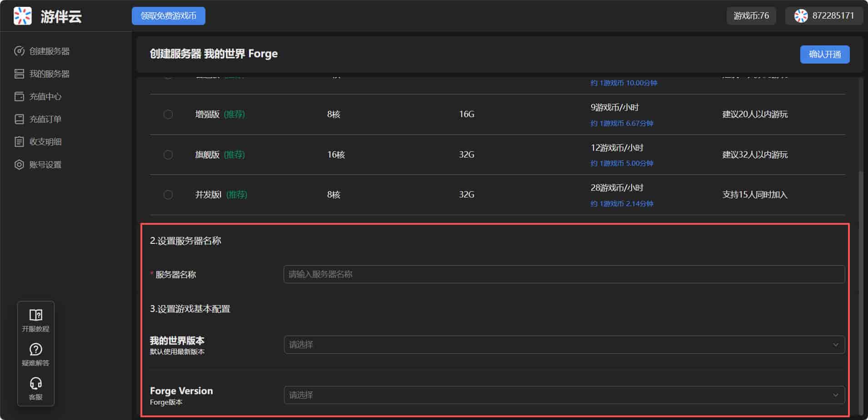Click the 确认开通 button
Screen dimensions: 868x420
(x=825, y=54)
